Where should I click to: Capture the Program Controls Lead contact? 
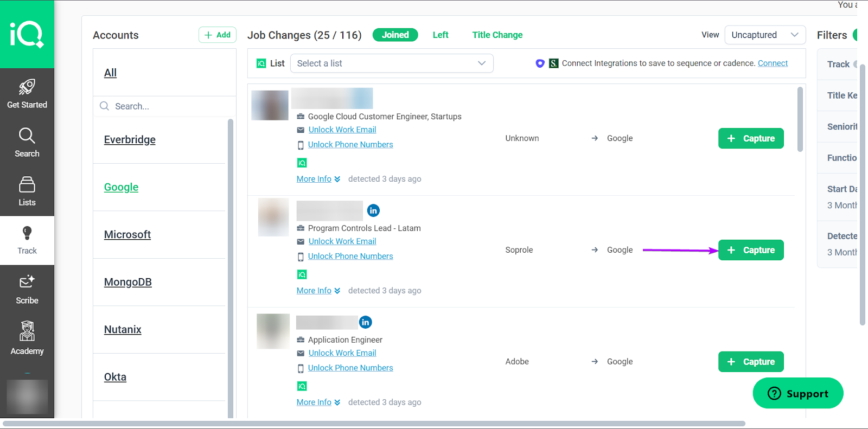pyautogui.click(x=751, y=250)
